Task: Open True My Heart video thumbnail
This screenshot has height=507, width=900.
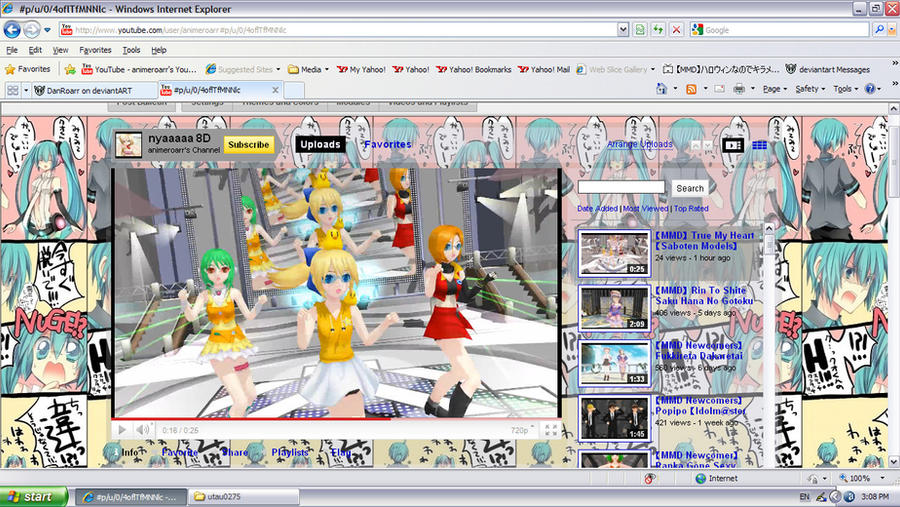Action: [x=614, y=253]
